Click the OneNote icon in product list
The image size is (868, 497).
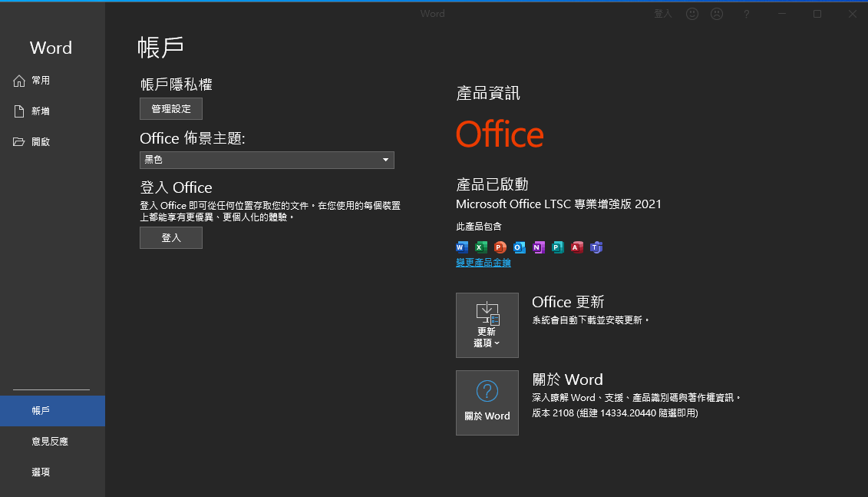point(539,247)
